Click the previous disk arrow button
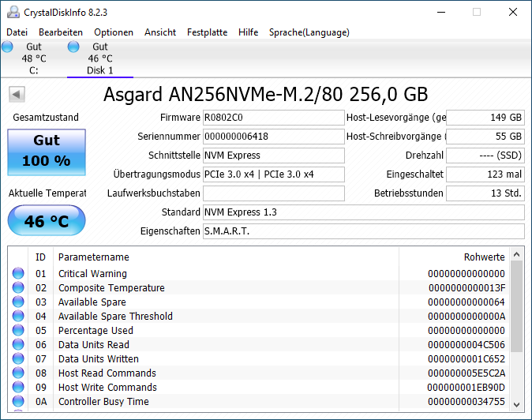Image resolution: width=532 pixels, height=420 pixels. click(17, 94)
